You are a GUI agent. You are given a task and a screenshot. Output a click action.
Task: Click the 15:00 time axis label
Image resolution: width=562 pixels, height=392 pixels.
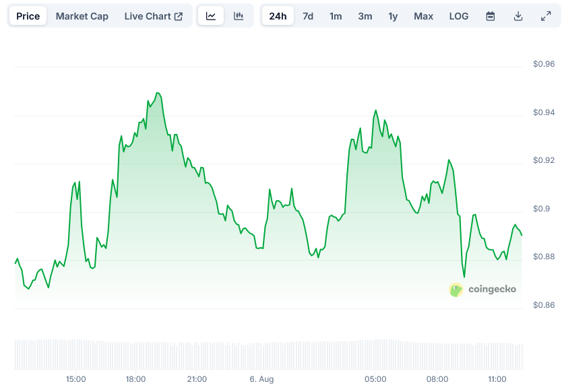click(x=75, y=379)
